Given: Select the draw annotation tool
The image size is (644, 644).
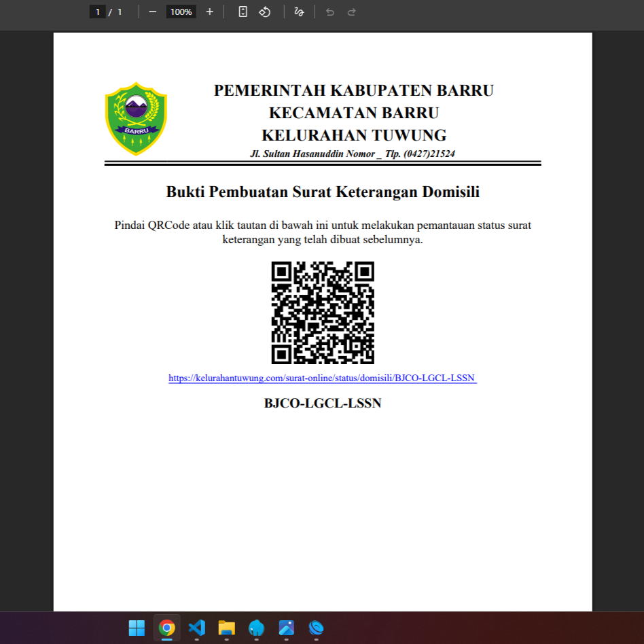Looking at the screenshot, I should click(299, 12).
